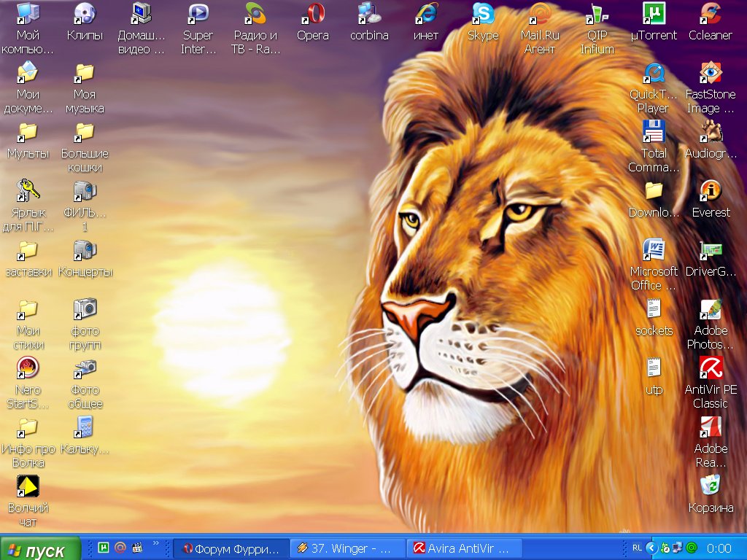Open the utp text file
Image resolution: width=747 pixels, height=560 pixels.
click(654, 367)
